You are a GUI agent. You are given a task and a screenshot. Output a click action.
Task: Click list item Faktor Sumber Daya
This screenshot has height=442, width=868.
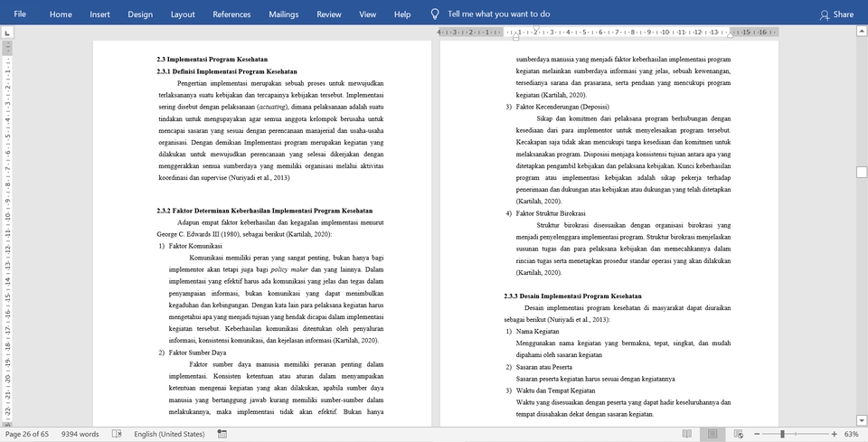(197, 353)
